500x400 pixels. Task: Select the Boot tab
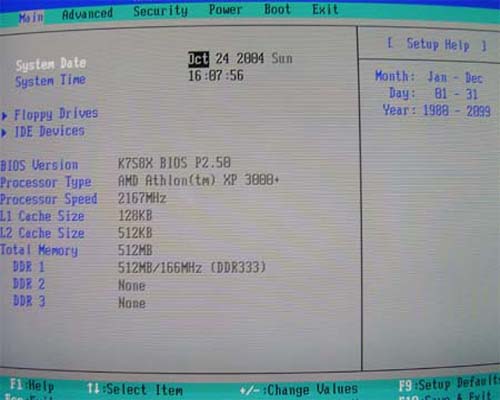click(277, 9)
